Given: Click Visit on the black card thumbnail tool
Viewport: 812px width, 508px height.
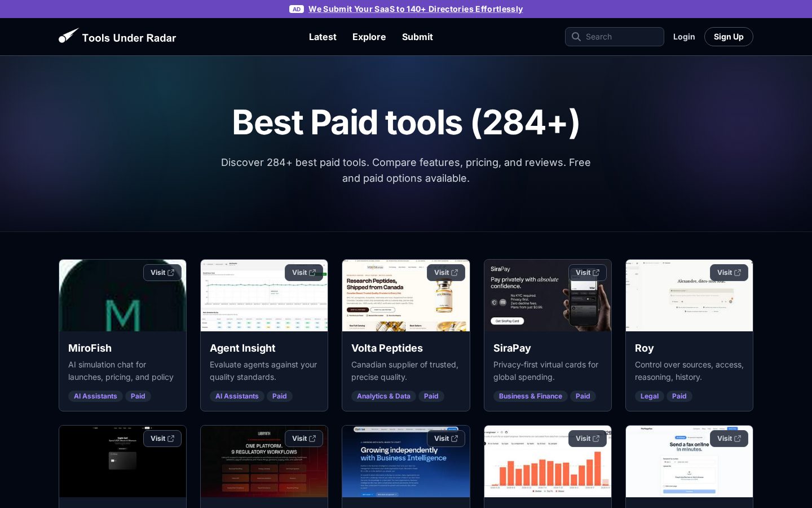Looking at the screenshot, I should point(162,439).
